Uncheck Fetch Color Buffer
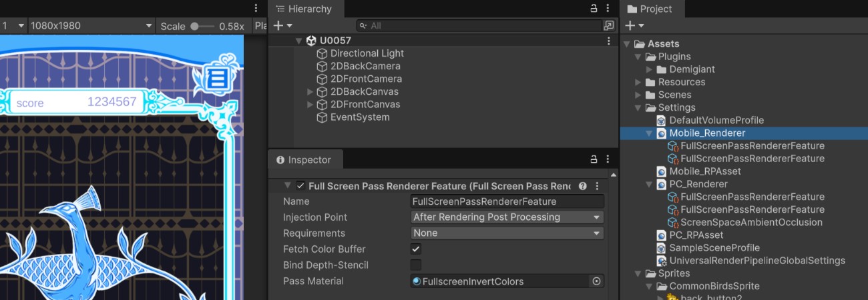 415,249
